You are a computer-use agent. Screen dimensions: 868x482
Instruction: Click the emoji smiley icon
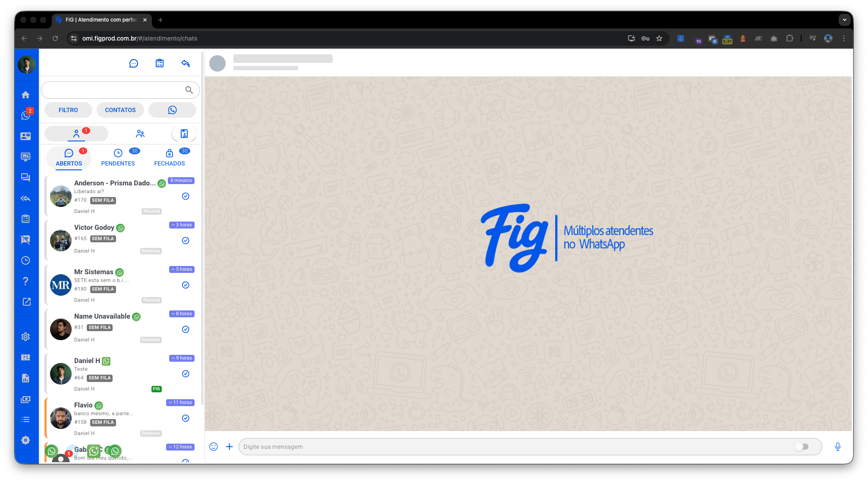click(x=214, y=447)
